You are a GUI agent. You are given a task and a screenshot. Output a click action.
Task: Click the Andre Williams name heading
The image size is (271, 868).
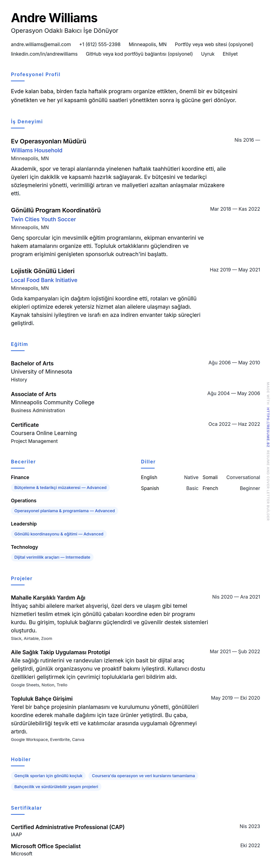[x=54, y=18]
